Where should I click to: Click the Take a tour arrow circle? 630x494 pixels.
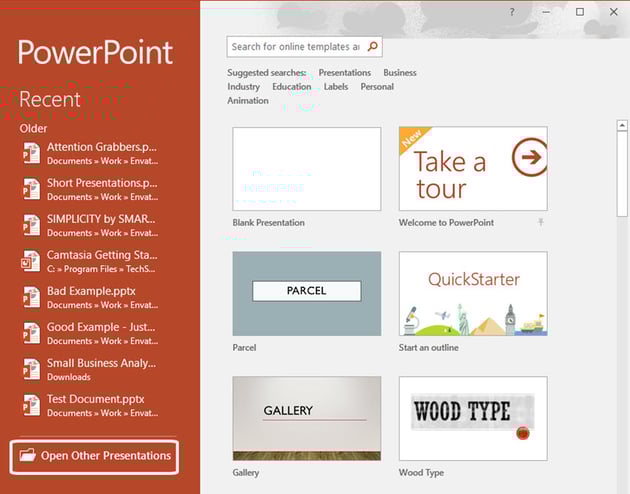point(530,157)
